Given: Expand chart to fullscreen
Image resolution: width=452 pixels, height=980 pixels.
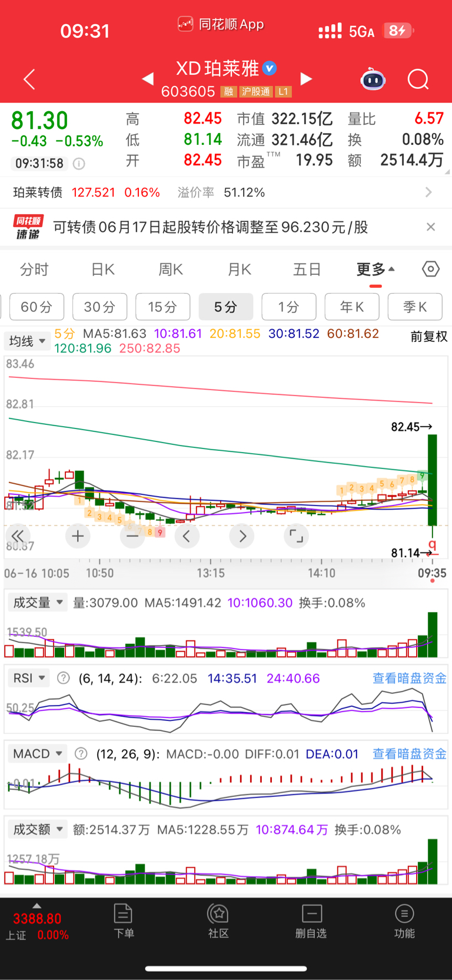Looking at the screenshot, I should coord(296,536).
